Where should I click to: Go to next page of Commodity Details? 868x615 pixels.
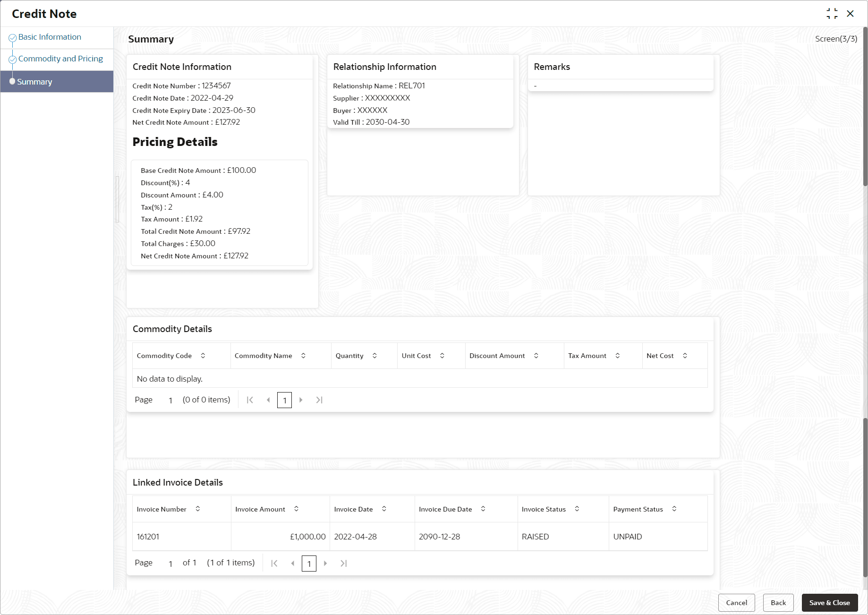coord(301,400)
